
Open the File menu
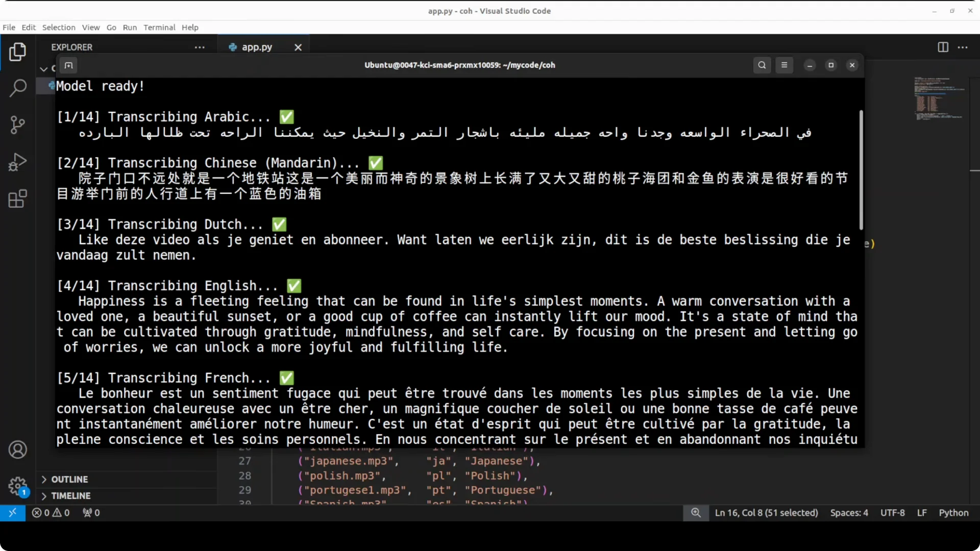point(9,28)
